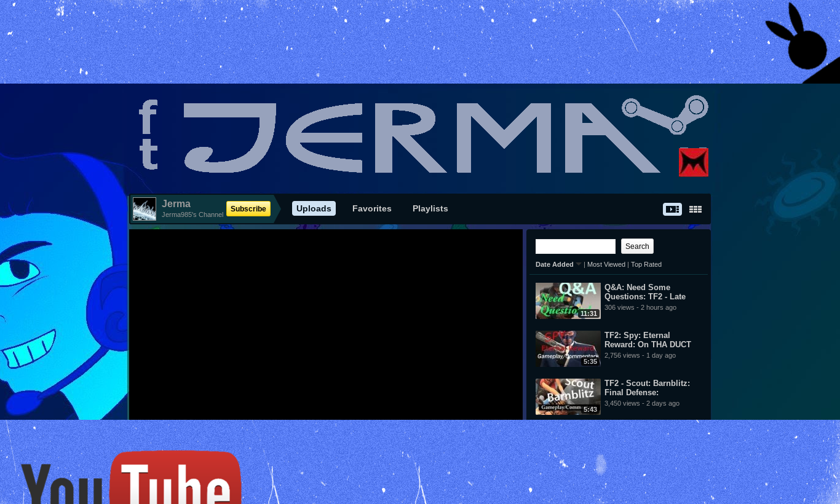Screen dimensions: 840x504
Task: Switch to player view layout
Action: (x=672, y=210)
